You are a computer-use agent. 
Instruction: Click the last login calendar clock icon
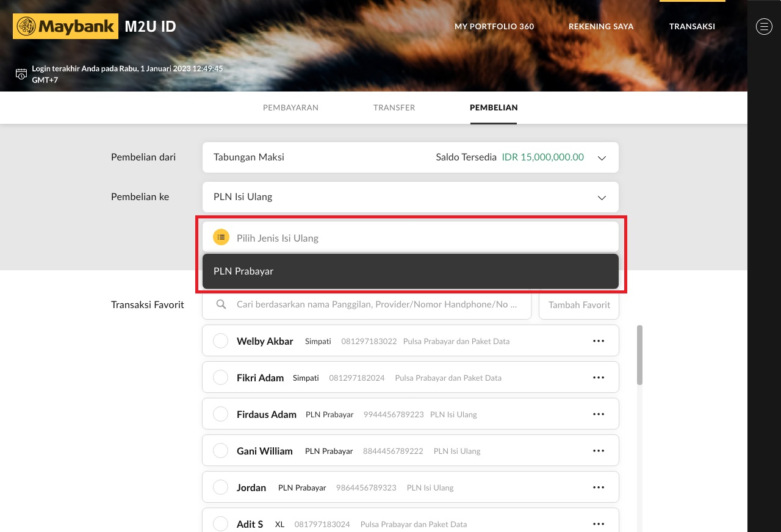coord(21,74)
